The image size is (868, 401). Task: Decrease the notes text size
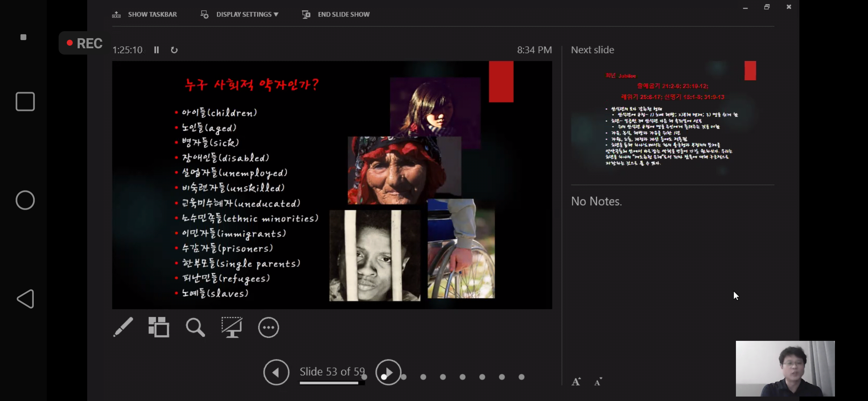(x=598, y=382)
